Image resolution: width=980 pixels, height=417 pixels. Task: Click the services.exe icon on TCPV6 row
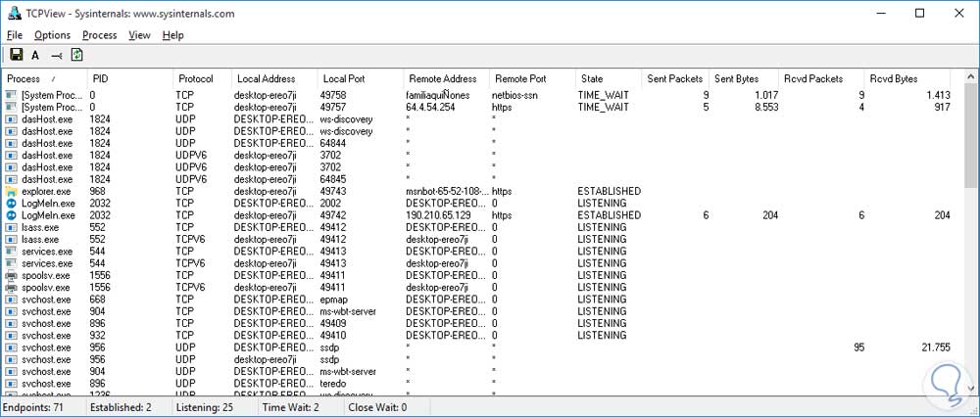pos(11,263)
